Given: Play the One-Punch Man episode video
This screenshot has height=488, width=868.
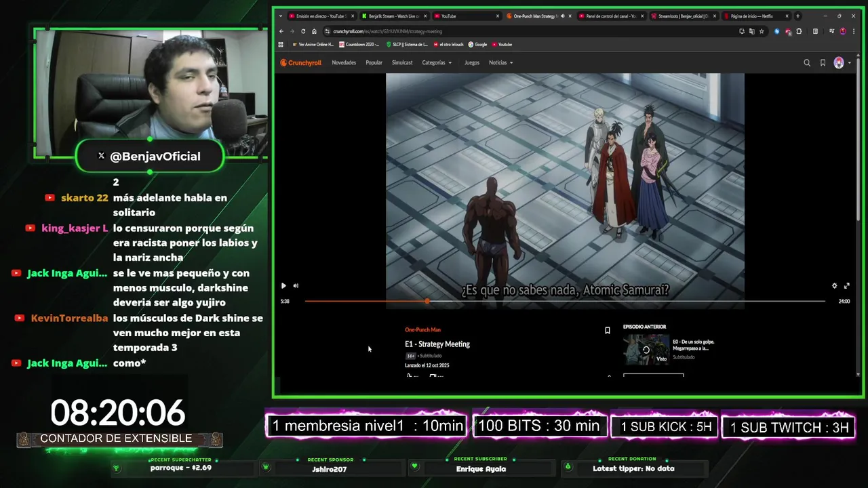Looking at the screenshot, I should 283,285.
